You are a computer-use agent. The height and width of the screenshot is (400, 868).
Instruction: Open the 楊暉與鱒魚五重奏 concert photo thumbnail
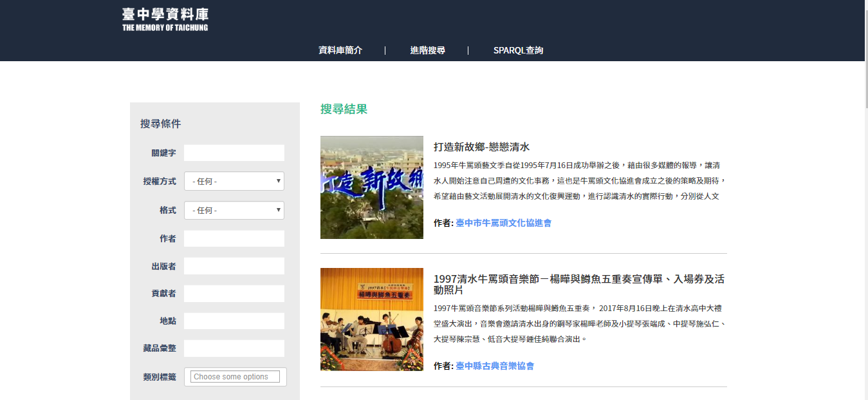372,319
